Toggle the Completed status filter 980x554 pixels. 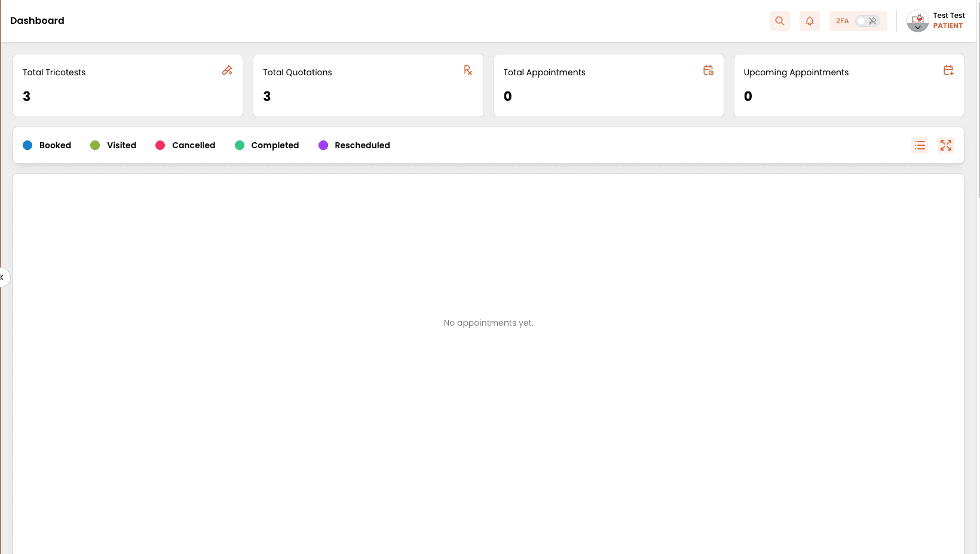pos(267,145)
